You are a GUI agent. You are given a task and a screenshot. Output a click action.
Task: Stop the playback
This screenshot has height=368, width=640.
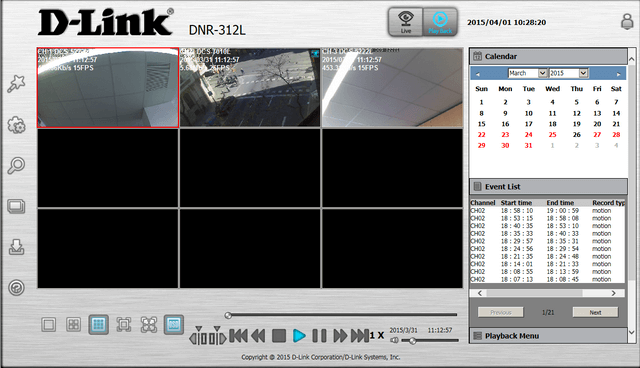pyautogui.click(x=279, y=336)
